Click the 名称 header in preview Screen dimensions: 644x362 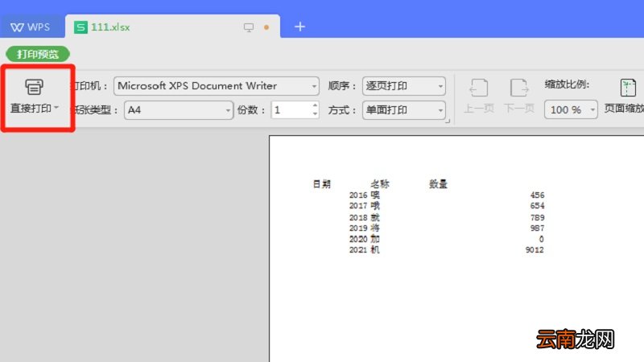[x=380, y=184]
